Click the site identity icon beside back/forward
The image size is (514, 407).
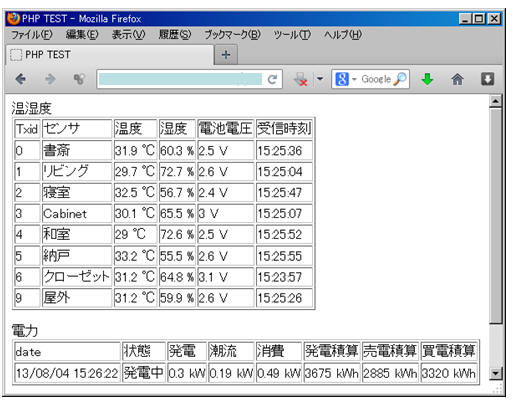coord(79,79)
